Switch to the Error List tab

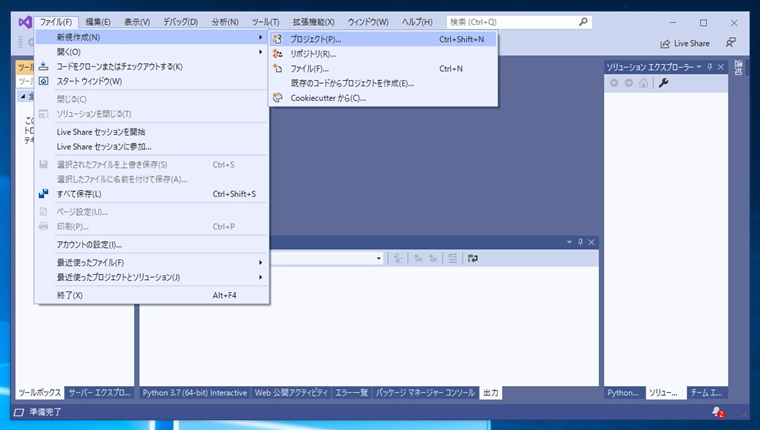[x=352, y=393]
